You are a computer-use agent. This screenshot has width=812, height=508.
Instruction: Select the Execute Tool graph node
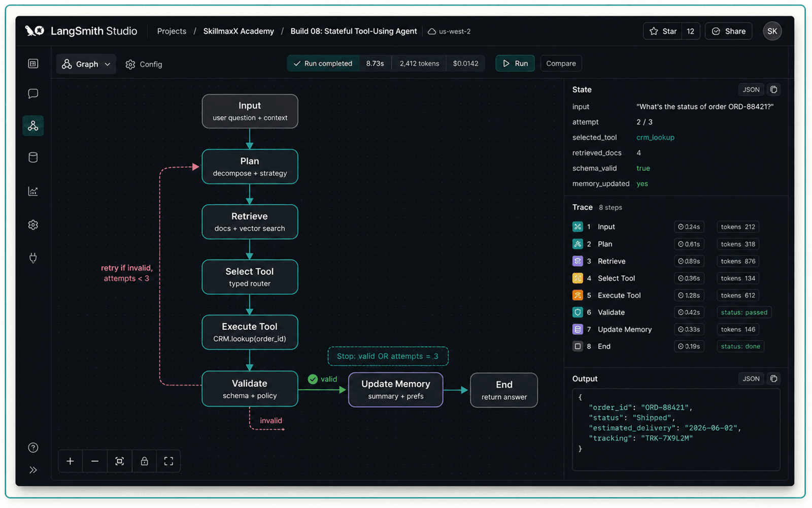[250, 332]
